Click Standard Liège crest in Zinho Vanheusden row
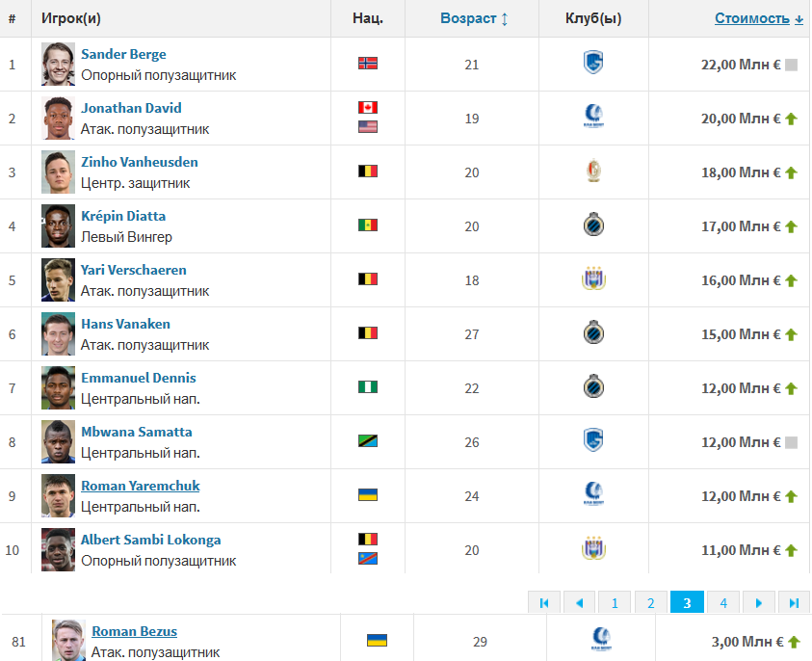Viewport: 812px width, 661px height. [593, 172]
